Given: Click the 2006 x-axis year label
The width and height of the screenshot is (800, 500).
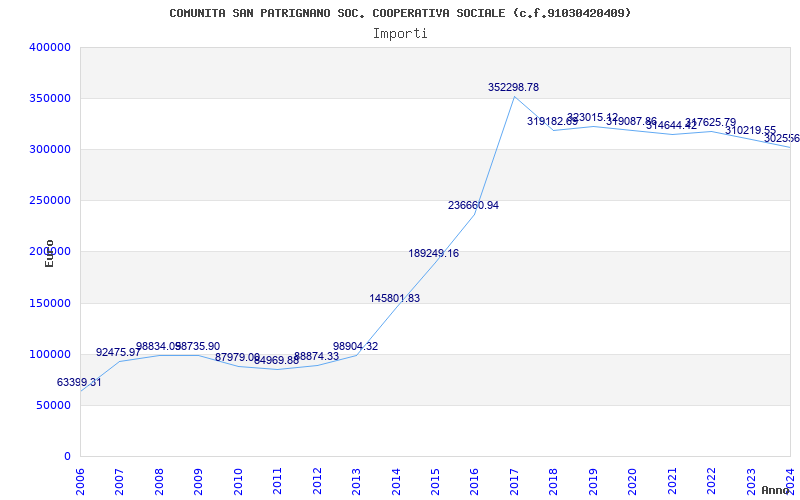Looking at the screenshot, I should click(x=80, y=481).
